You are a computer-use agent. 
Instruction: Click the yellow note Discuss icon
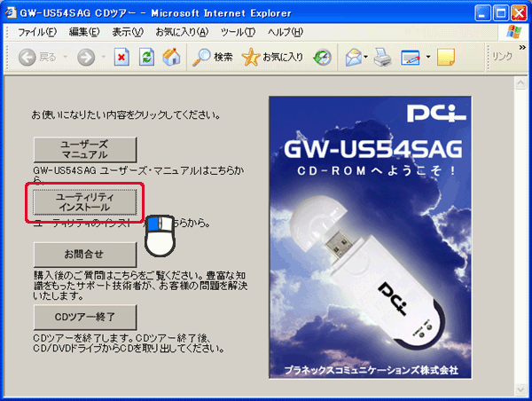point(446,57)
